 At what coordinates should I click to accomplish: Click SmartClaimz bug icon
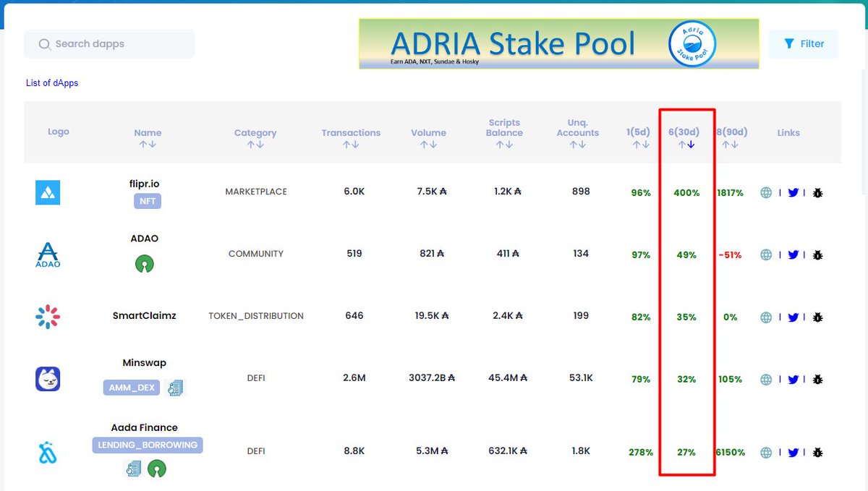point(818,317)
